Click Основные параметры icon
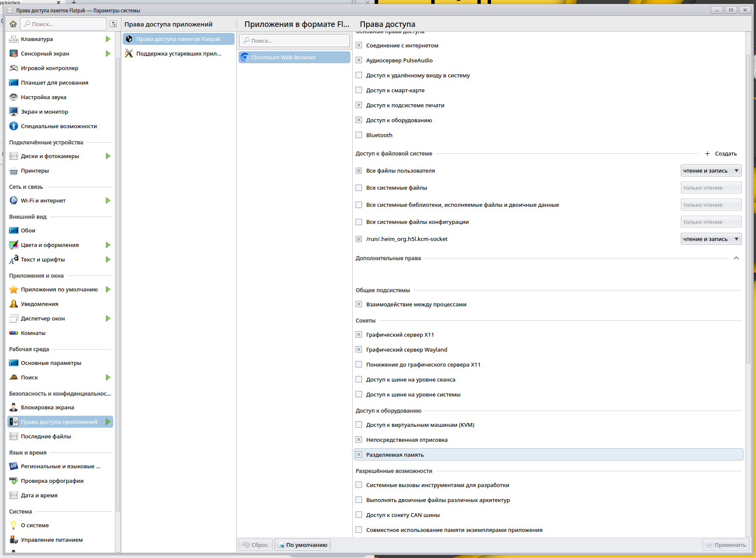Image resolution: width=756 pixels, height=558 pixels. pos(14,363)
